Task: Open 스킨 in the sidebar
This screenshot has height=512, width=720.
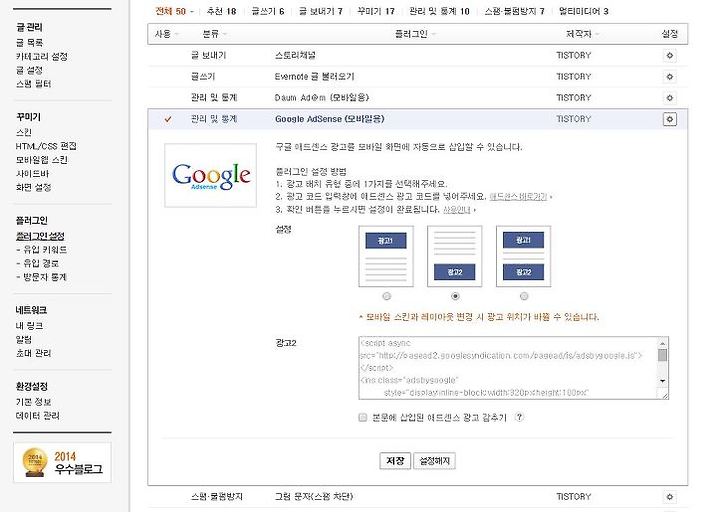Action: point(24,132)
